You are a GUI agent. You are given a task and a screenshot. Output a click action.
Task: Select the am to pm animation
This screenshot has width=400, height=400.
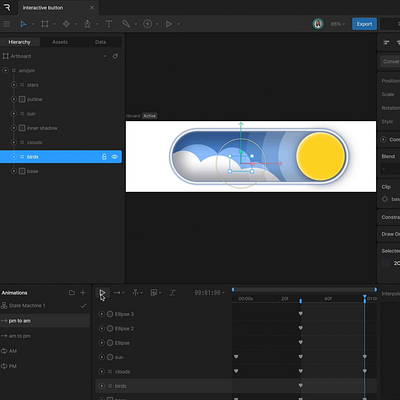45,336
